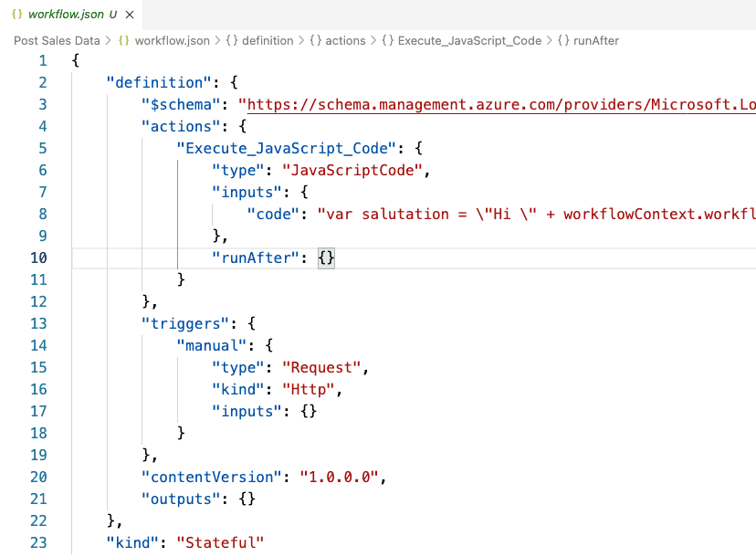
Task: Click line number 10 in gutter
Action: click(38, 258)
